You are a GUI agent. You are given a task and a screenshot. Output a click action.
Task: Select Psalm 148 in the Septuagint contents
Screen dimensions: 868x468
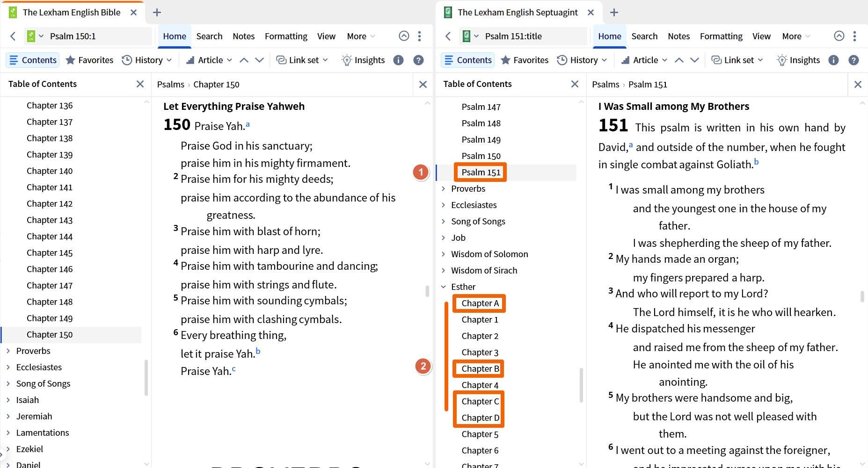481,123
